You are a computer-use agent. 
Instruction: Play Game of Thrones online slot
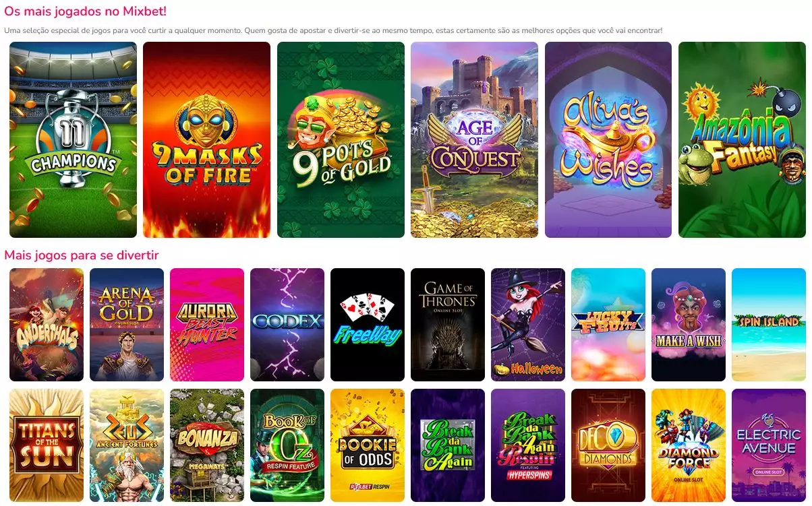click(x=448, y=325)
